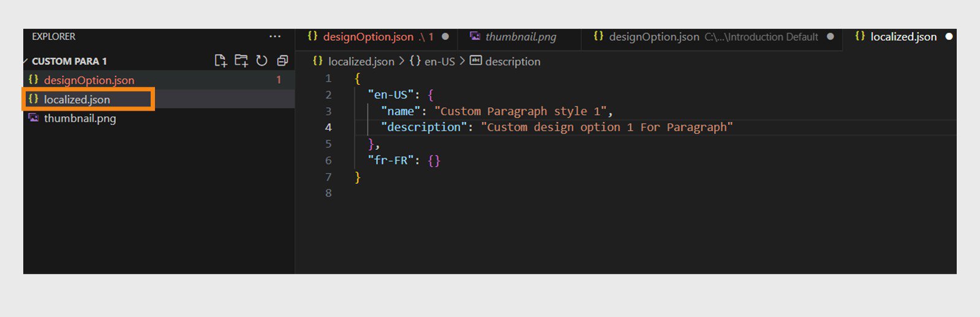The image size is (980, 317).
Task: Open the en-US breadcrumb dropdown
Action: pyautogui.click(x=432, y=61)
